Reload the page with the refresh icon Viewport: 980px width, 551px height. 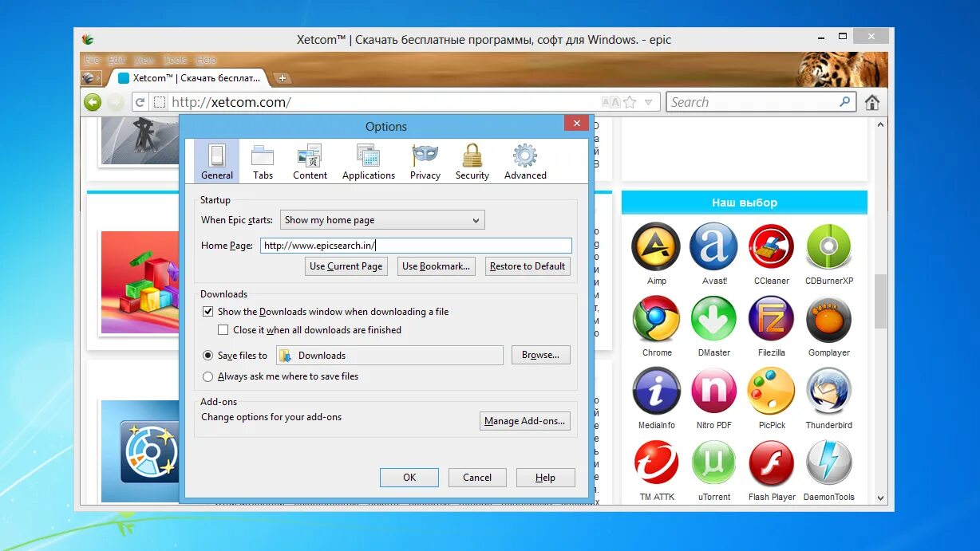coord(140,102)
